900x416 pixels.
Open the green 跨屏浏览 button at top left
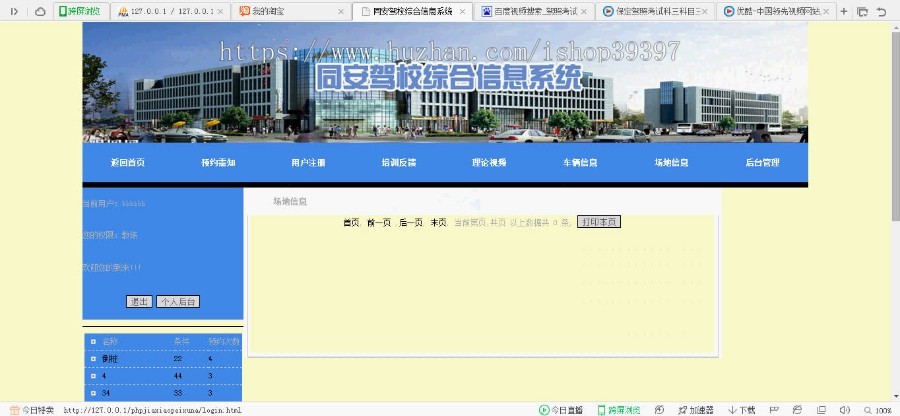(79, 11)
